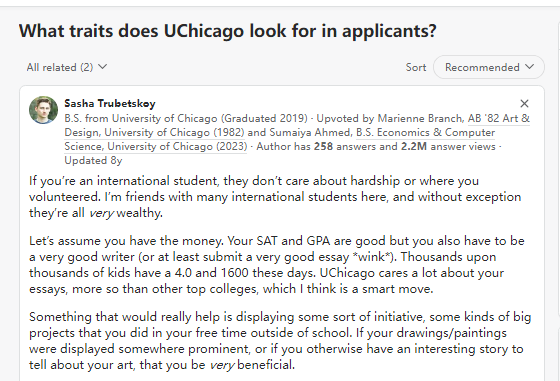Dismiss the answer with the X icon
The image size is (560, 381).
pos(524,104)
